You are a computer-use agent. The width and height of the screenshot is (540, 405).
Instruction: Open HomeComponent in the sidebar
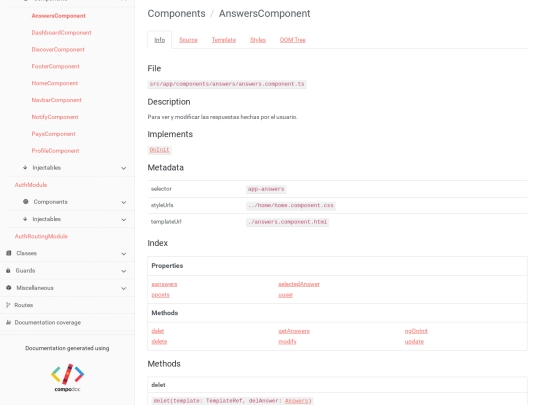pos(54,83)
